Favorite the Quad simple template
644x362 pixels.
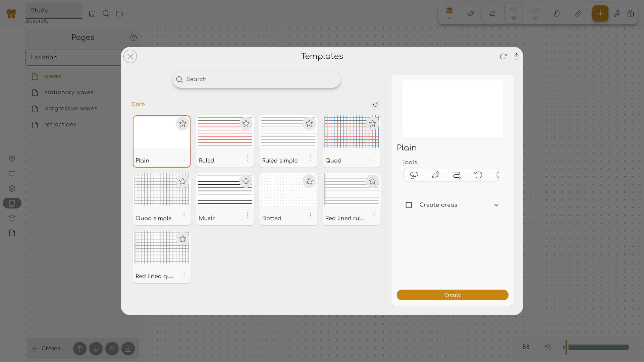click(x=182, y=181)
